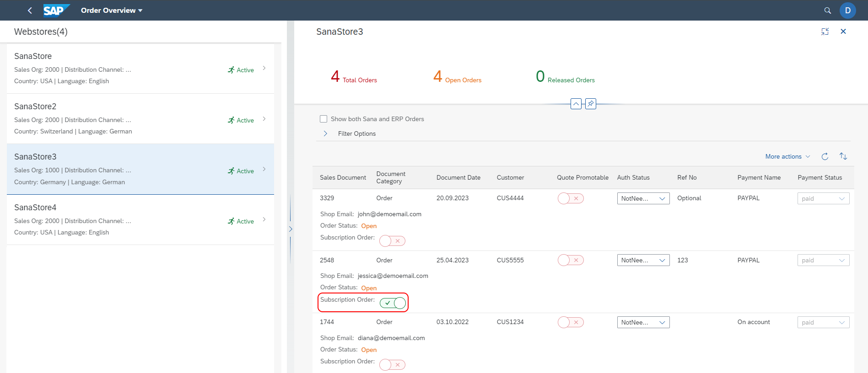This screenshot has width=868, height=373.
Task: Pin the header with pin icon
Action: click(591, 104)
